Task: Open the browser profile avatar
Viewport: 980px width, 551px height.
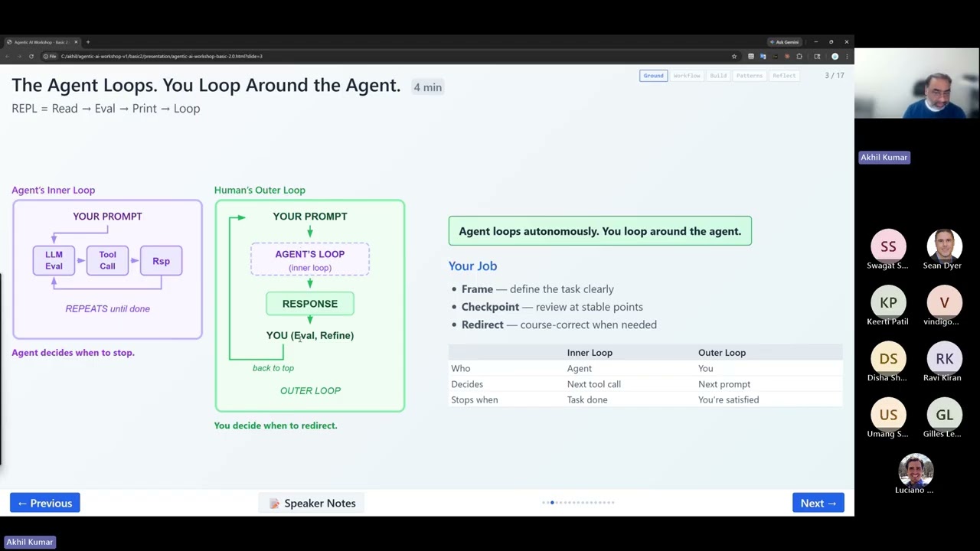Action: point(835,57)
